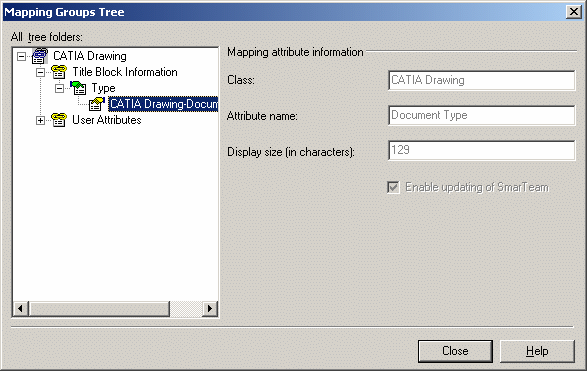The image size is (587, 371).
Task: Click the 'Attribute name:' label
Action: [x=262, y=116]
